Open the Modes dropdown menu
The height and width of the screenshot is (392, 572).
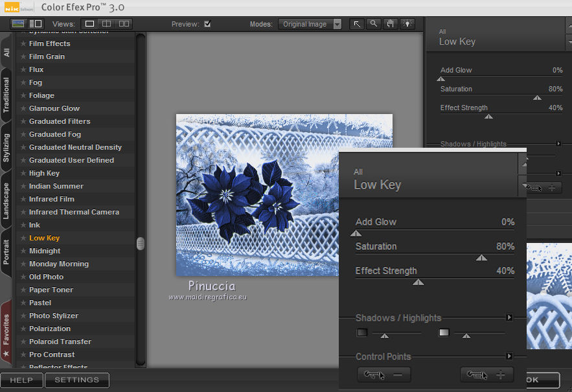[x=310, y=24]
